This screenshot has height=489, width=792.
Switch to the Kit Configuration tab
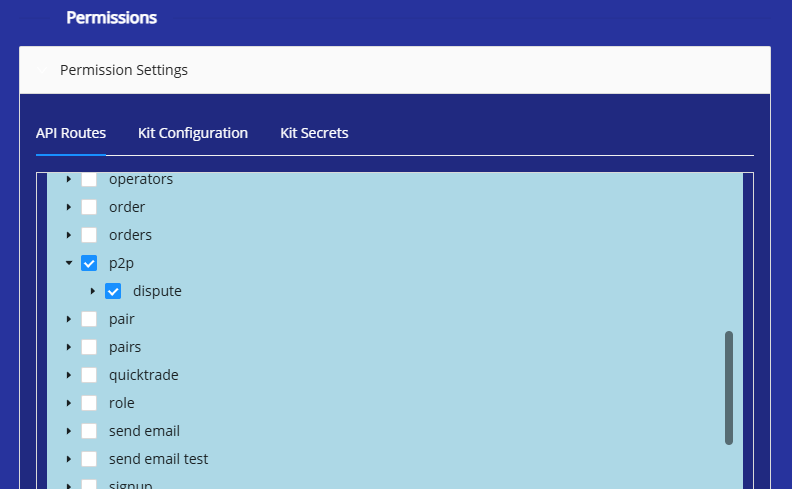(193, 133)
